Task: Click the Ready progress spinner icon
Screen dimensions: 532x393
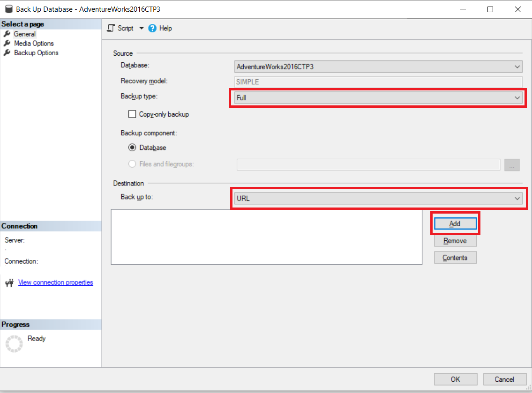Action: tap(14, 344)
